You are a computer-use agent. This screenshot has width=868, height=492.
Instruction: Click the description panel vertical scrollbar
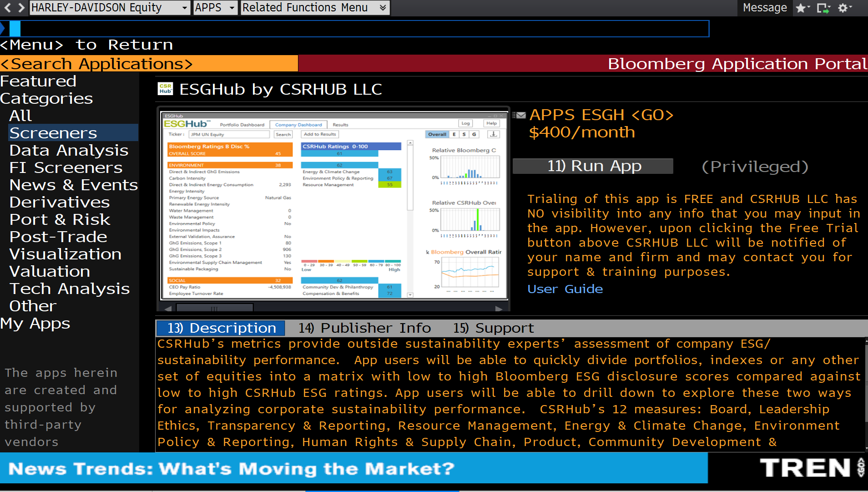(866, 394)
